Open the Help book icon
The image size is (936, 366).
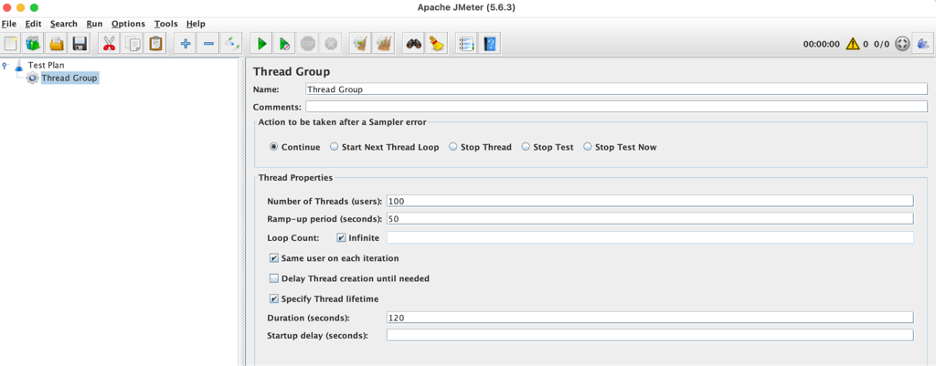click(489, 44)
